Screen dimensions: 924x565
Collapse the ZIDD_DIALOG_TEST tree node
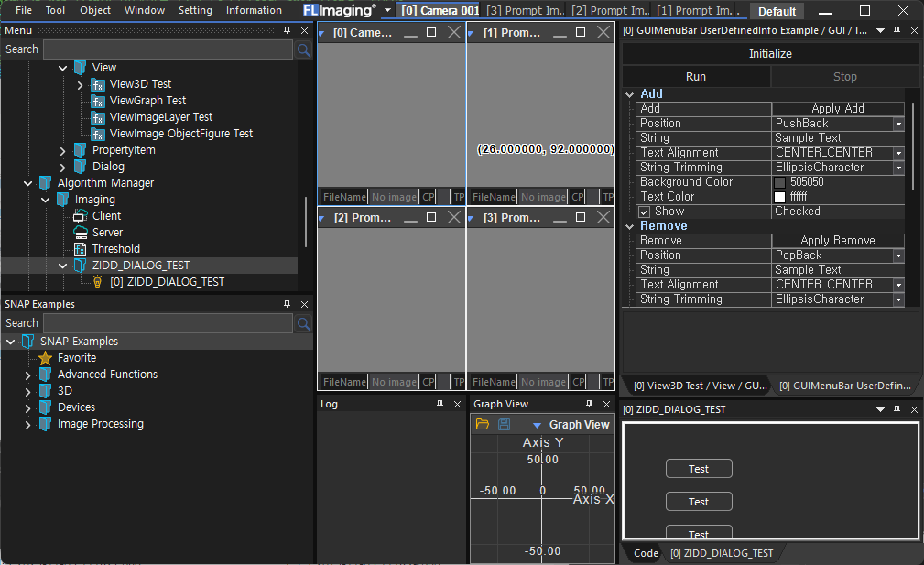(62, 266)
